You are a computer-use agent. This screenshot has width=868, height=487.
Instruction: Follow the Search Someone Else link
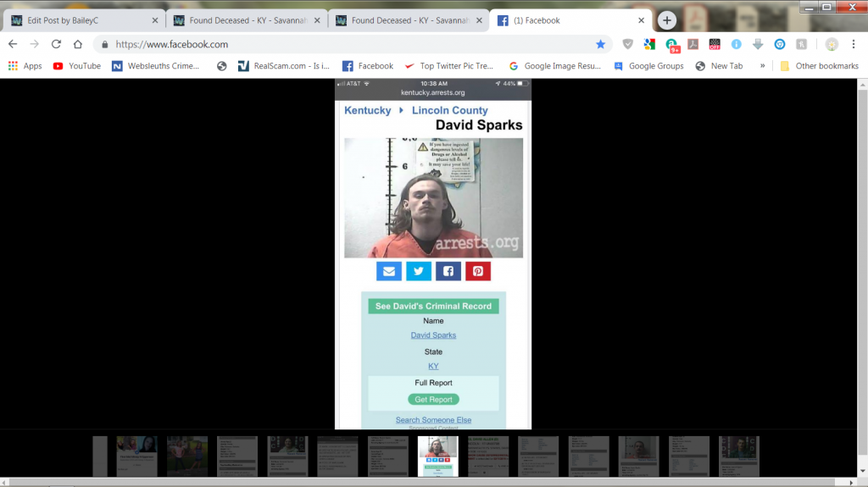pos(433,420)
